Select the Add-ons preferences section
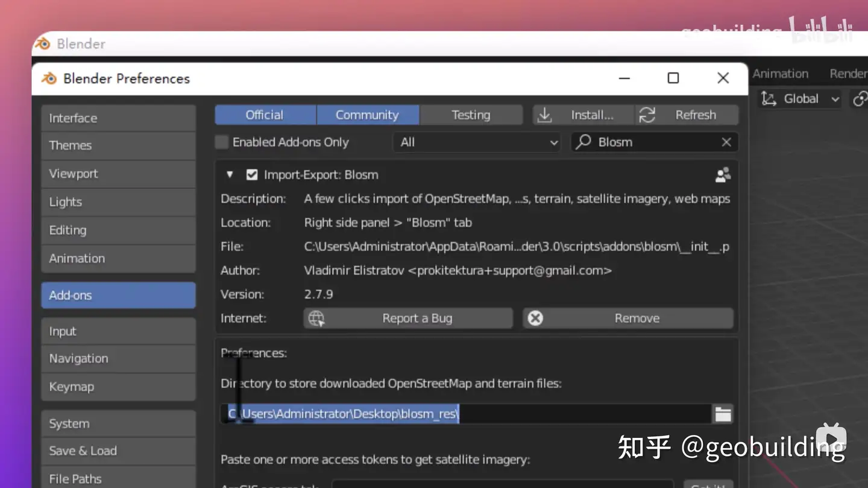 click(118, 295)
